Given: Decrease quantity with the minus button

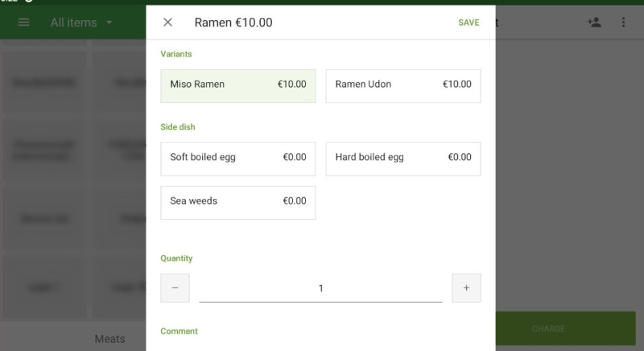Looking at the screenshot, I should tap(175, 288).
